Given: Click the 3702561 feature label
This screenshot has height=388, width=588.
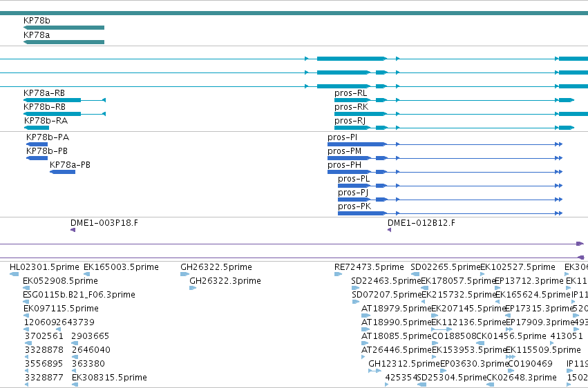Looking at the screenshot, I should 44,336.
